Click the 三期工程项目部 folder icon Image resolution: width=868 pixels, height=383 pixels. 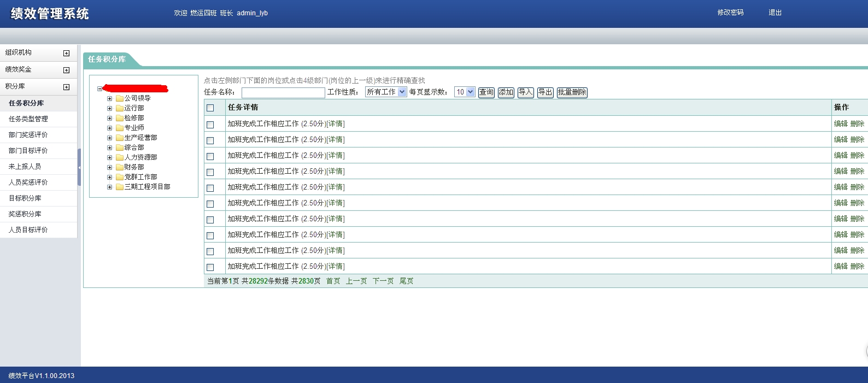[119, 187]
